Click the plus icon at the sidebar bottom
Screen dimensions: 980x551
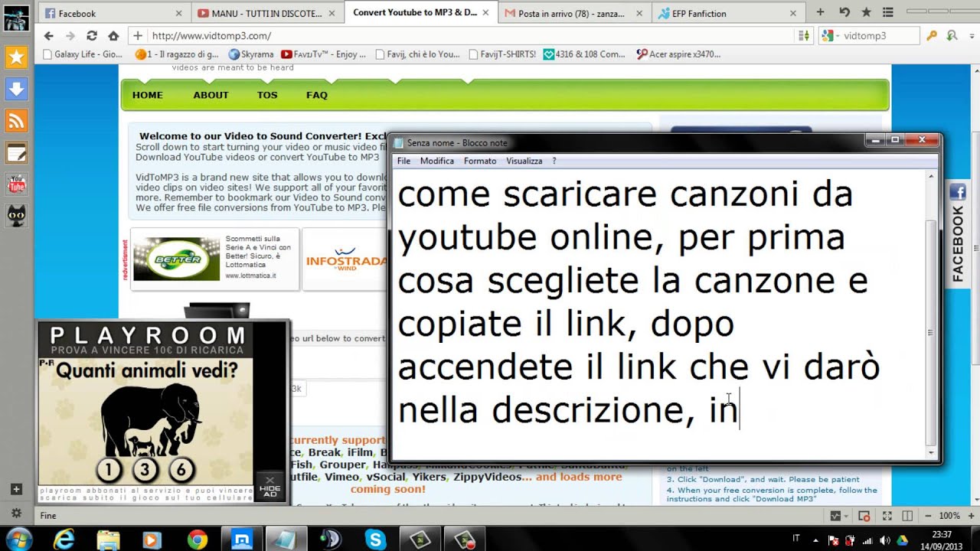pos(16,489)
